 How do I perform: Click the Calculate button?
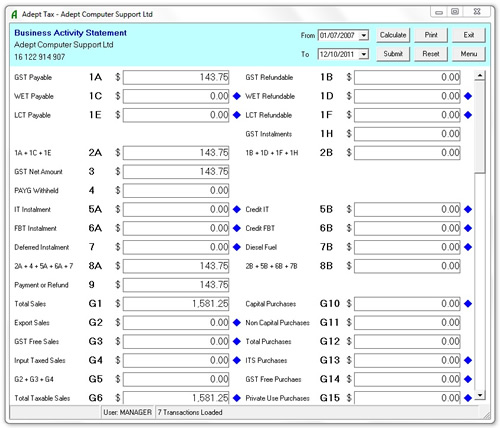393,35
